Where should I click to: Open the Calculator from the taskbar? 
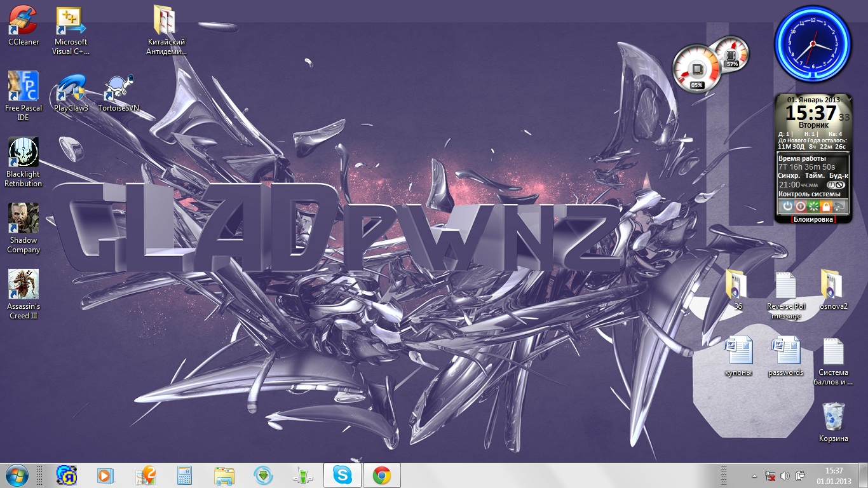click(x=185, y=475)
